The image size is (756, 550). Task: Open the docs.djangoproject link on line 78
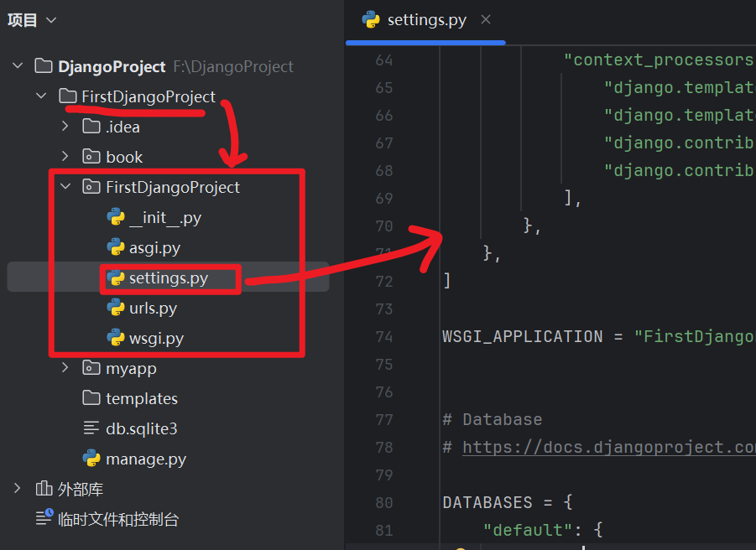(x=609, y=448)
